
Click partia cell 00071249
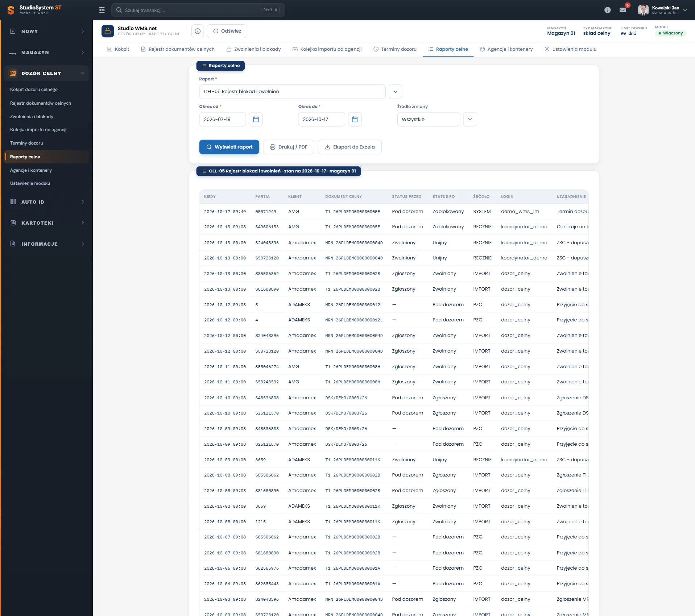[266, 212]
